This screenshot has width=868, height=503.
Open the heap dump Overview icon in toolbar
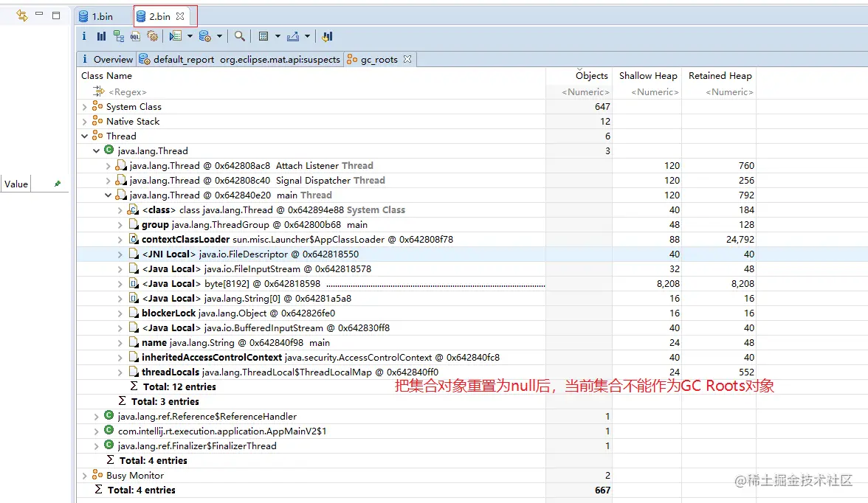click(x=84, y=36)
